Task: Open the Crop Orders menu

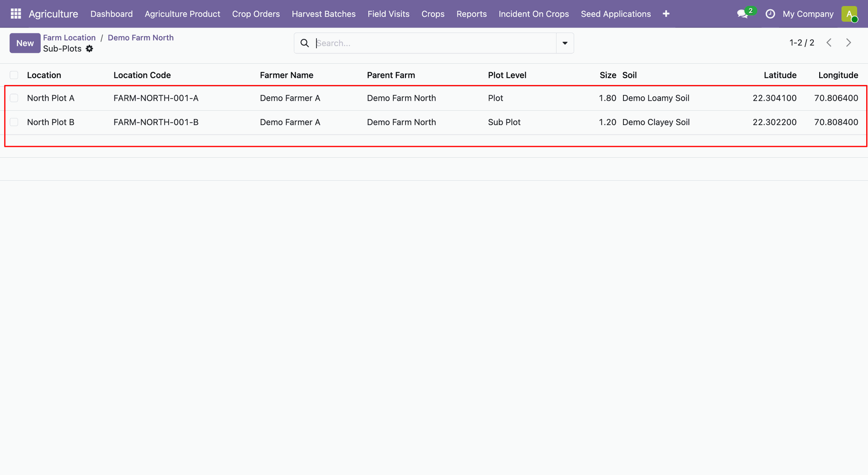Action: coord(256,14)
